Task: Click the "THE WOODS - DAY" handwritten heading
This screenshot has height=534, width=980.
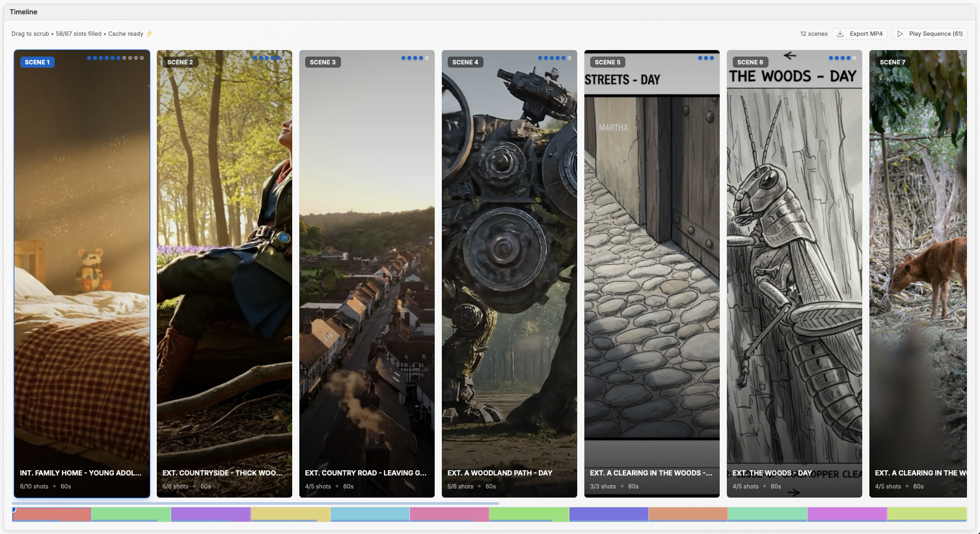Action: 793,76
